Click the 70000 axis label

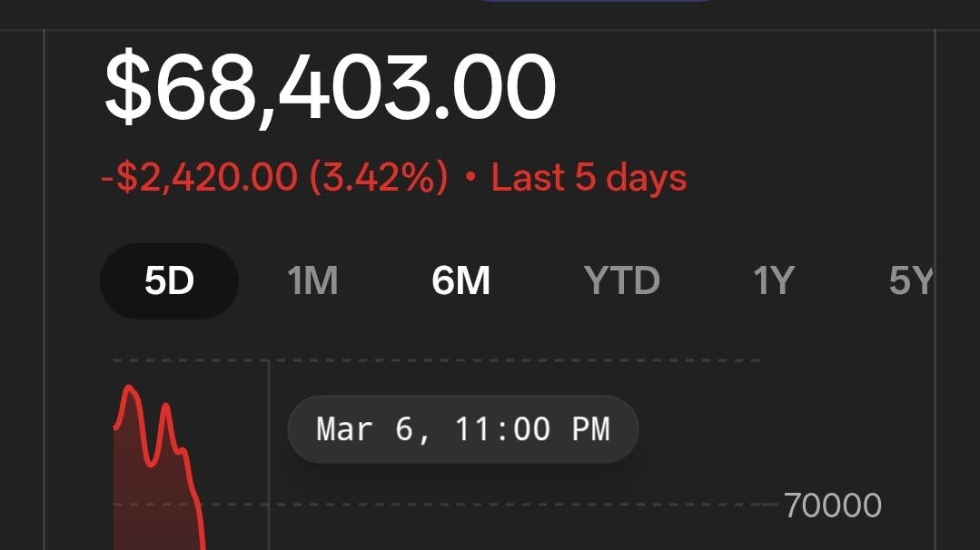coord(833,505)
